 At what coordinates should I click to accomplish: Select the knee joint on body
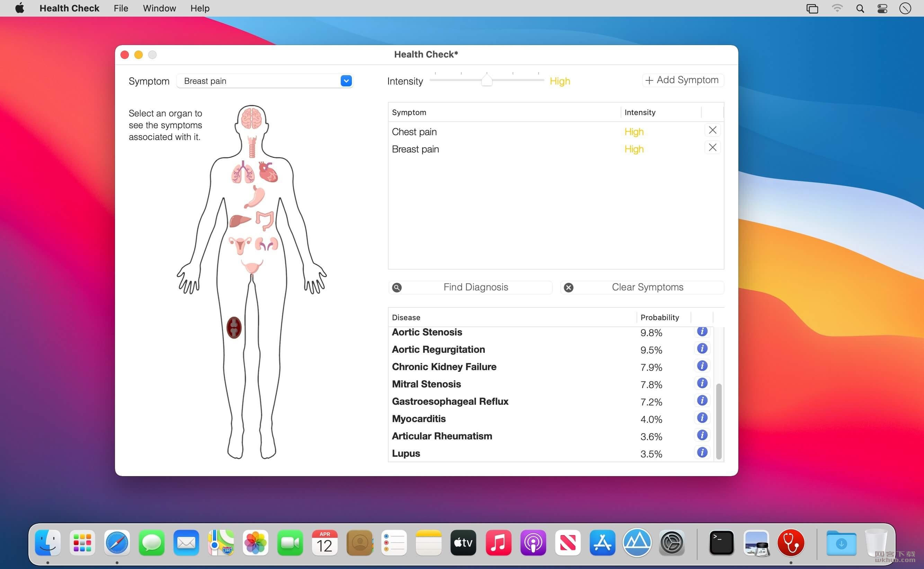coord(234,327)
